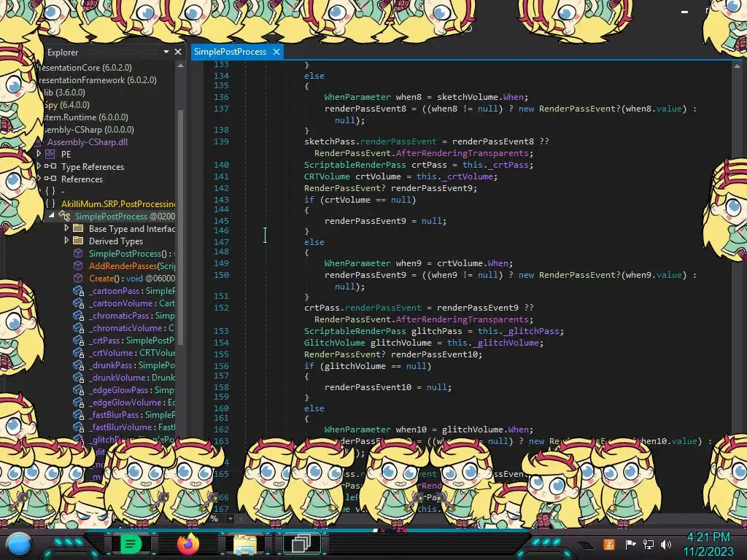Click the Base Type and Interfaces folder icon
747x560 pixels.
[x=78, y=228]
